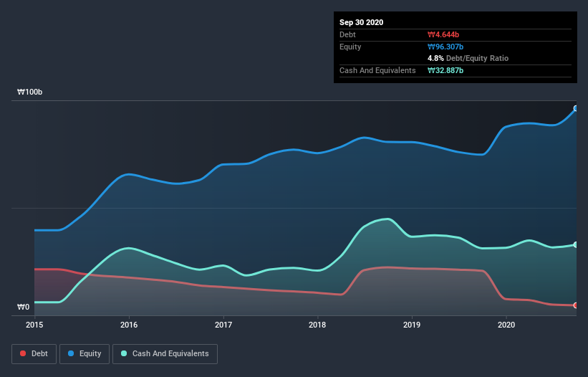Screen dimensions: 588x377
Task: Select the 2016 x-axis label
Action: pyautogui.click(x=129, y=325)
